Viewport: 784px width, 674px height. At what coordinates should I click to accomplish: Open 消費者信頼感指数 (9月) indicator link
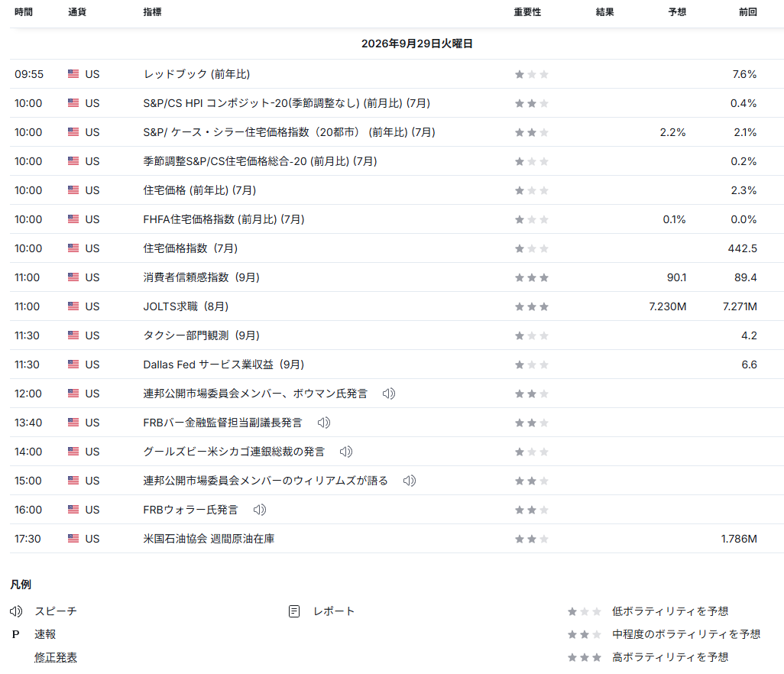coord(202,277)
